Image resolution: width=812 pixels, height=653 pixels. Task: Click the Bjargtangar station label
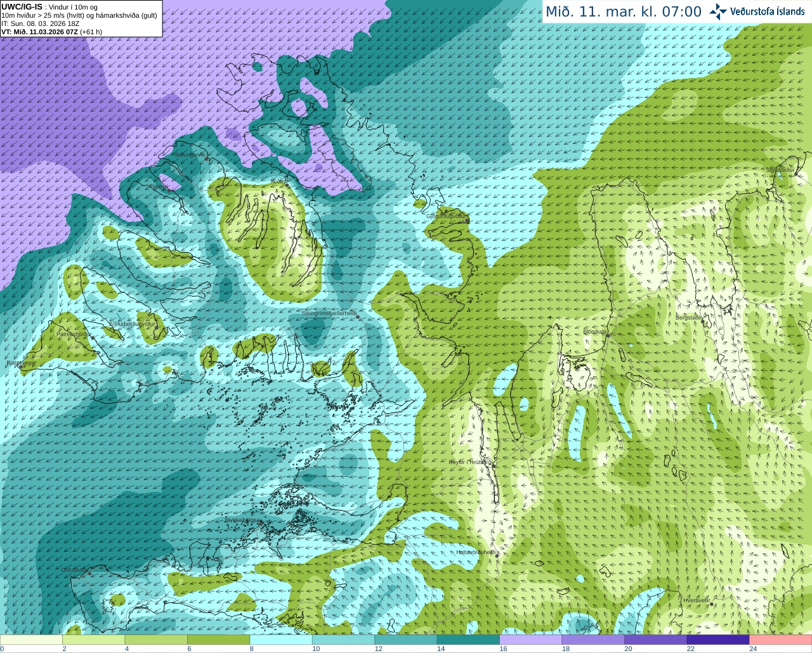click(x=21, y=363)
